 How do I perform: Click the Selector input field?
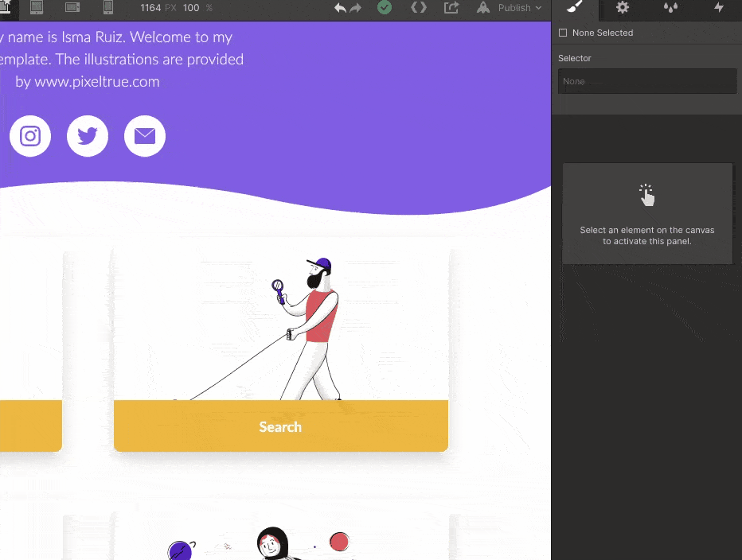[647, 81]
